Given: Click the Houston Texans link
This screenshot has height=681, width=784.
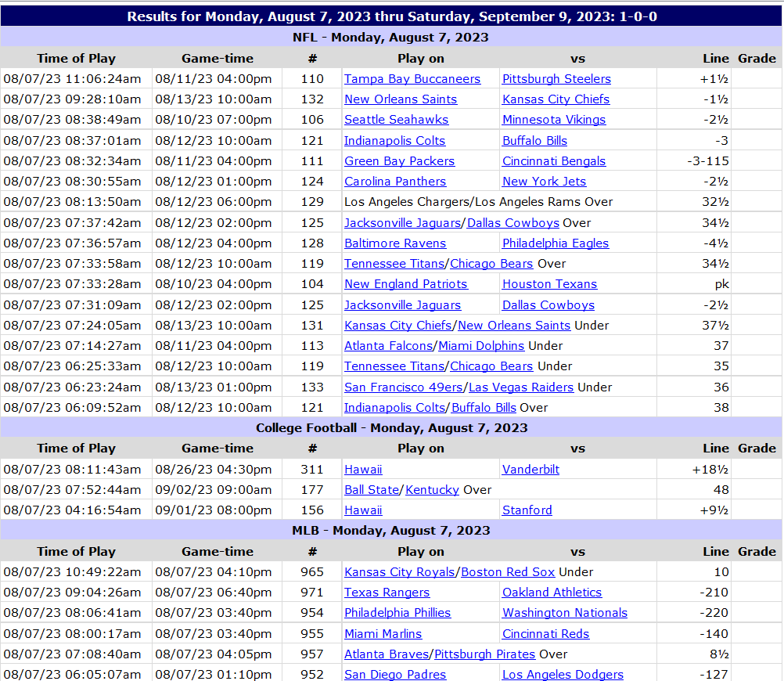Looking at the screenshot, I should point(549,284).
